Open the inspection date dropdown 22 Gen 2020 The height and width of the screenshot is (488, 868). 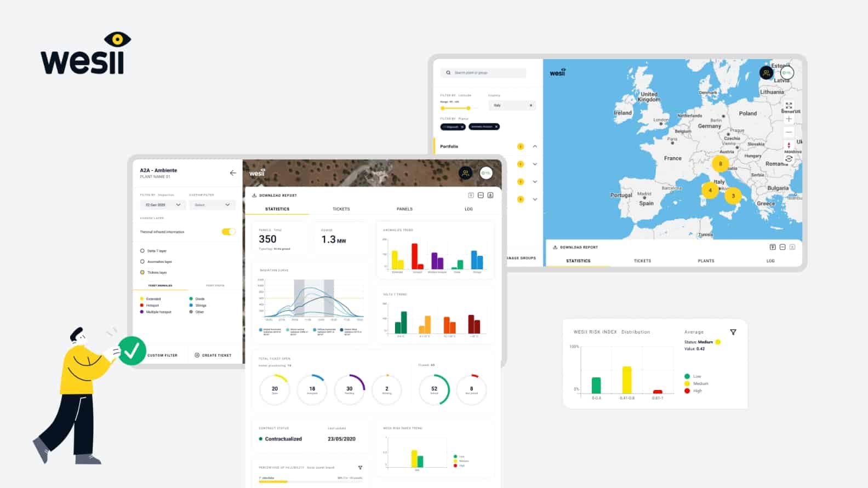coord(163,205)
